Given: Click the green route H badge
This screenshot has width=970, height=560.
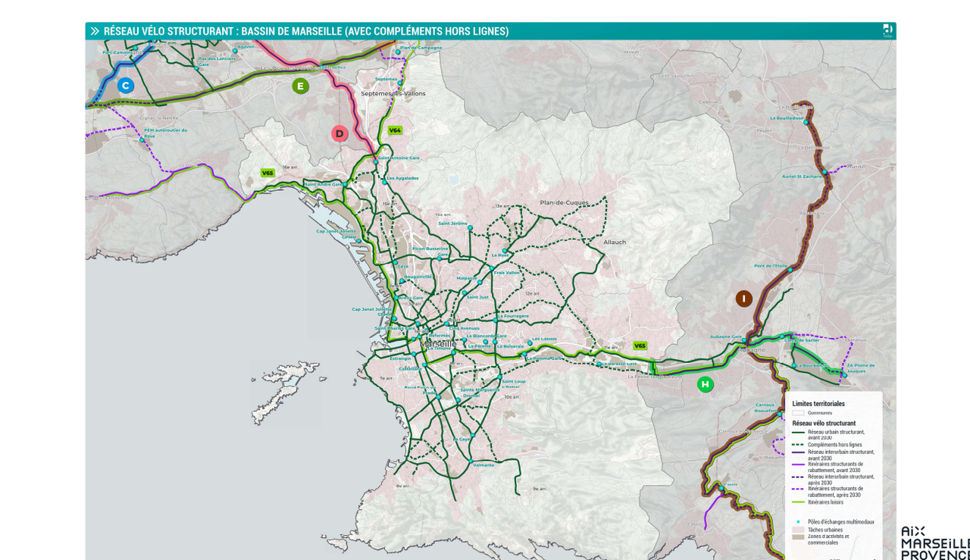Looking at the screenshot, I should [706, 384].
